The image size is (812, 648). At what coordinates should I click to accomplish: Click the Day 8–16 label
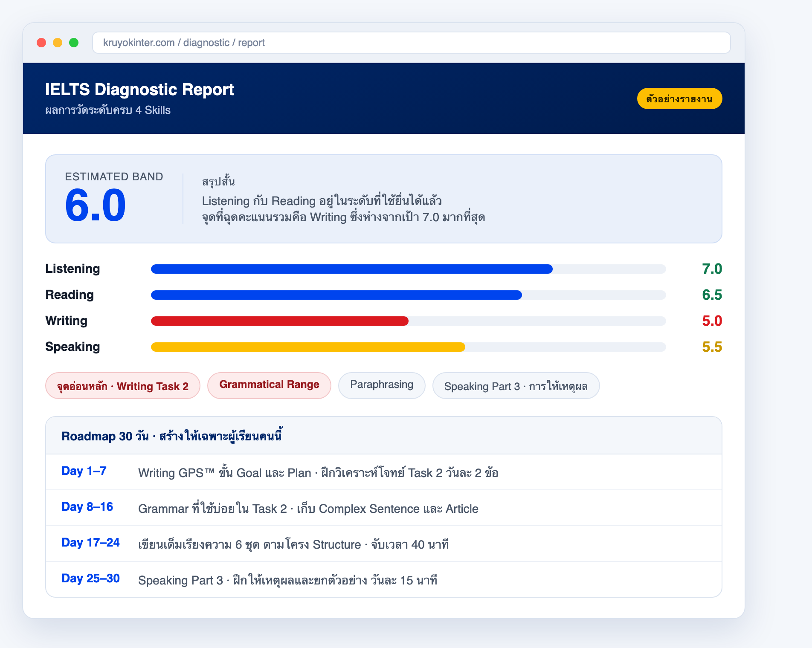[x=87, y=507]
